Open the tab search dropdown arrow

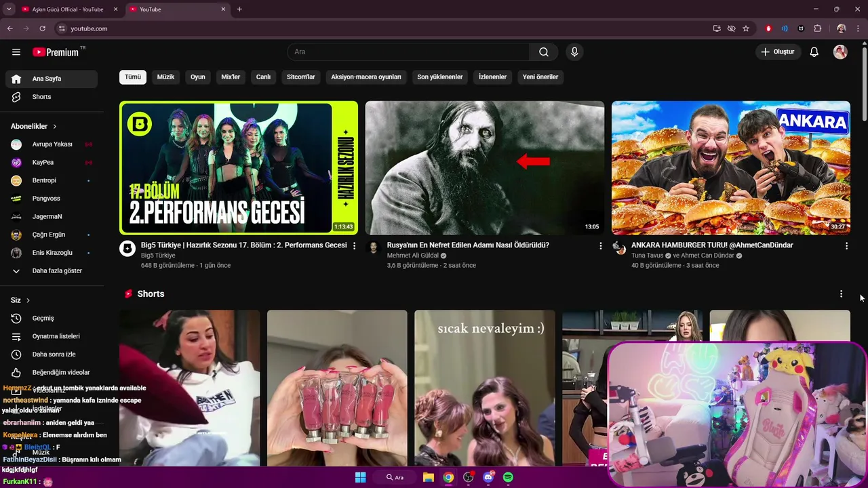coord(9,9)
